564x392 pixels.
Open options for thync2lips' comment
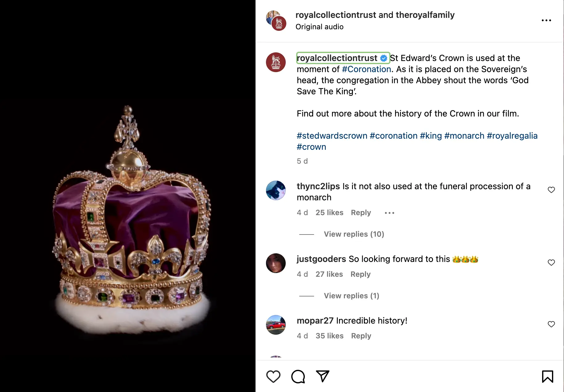tap(389, 213)
